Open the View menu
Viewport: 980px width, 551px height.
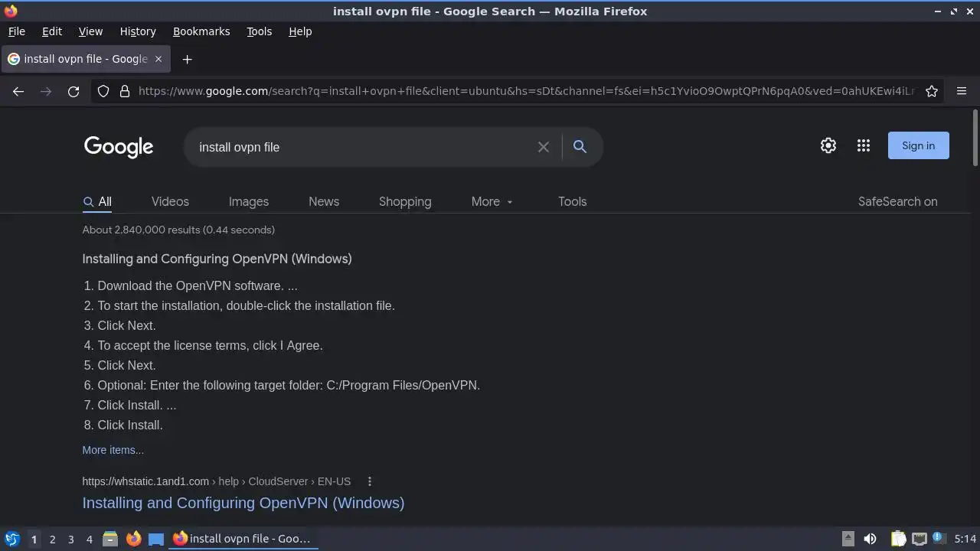pyautogui.click(x=90, y=31)
